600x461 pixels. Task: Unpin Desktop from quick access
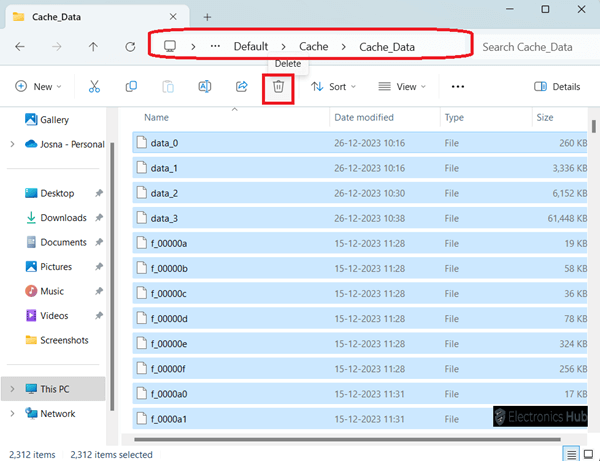[x=99, y=193]
